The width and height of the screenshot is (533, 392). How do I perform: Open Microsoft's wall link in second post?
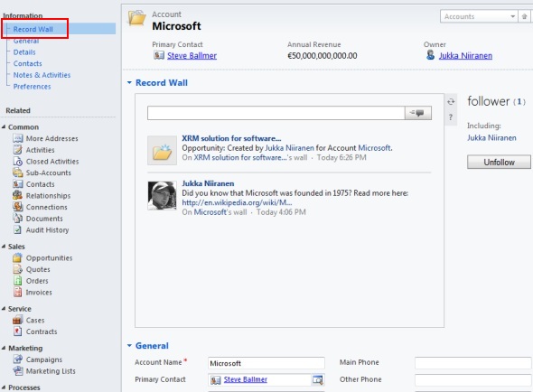tap(210, 212)
